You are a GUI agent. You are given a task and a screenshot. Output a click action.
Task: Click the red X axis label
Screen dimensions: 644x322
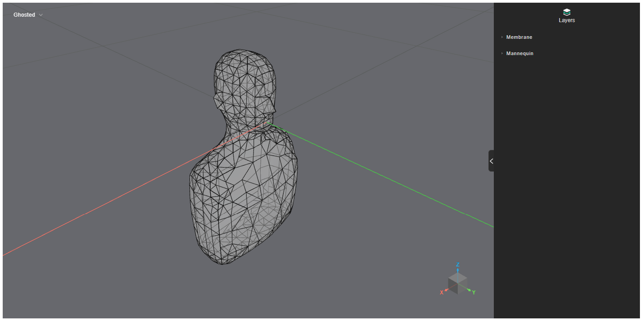coord(442,293)
